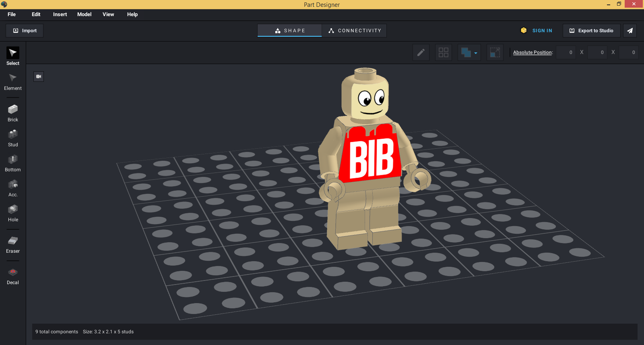The image size is (644, 345).
Task: Switch to the Shape tab
Action: coord(290,31)
